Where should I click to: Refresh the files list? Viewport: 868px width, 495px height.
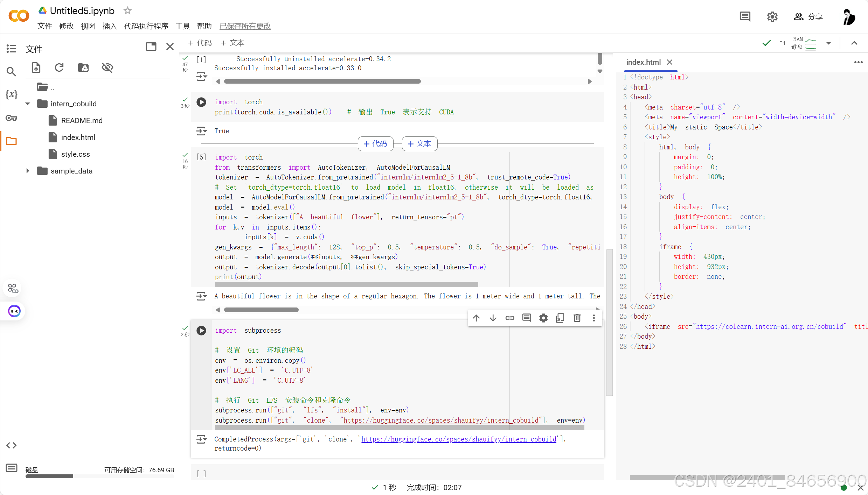point(59,68)
